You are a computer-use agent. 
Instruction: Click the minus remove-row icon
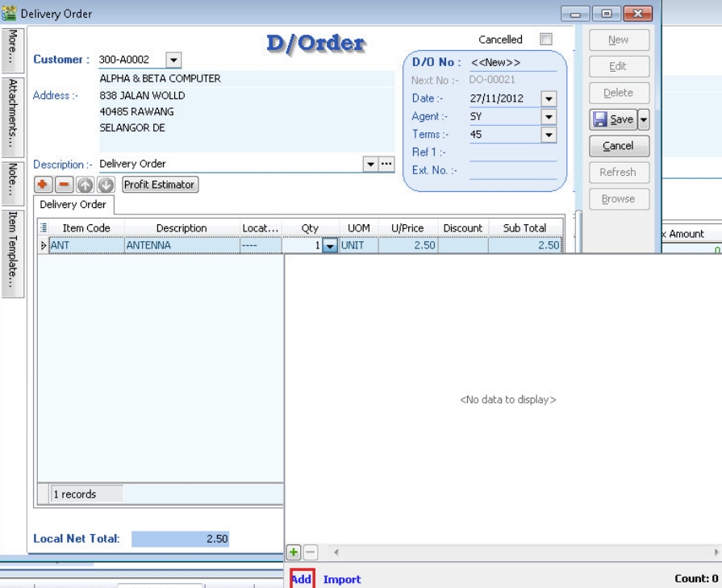tap(63, 185)
